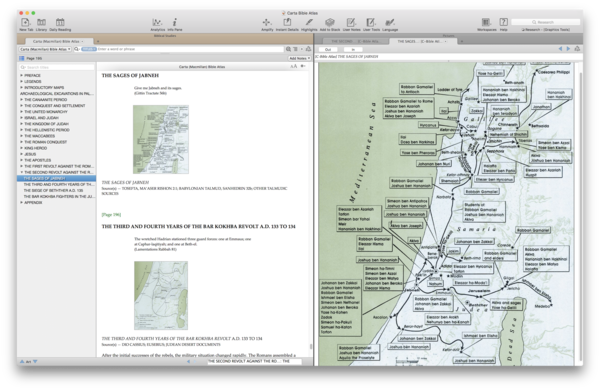Click the list format icon in the atlas search bar

click(x=295, y=49)
